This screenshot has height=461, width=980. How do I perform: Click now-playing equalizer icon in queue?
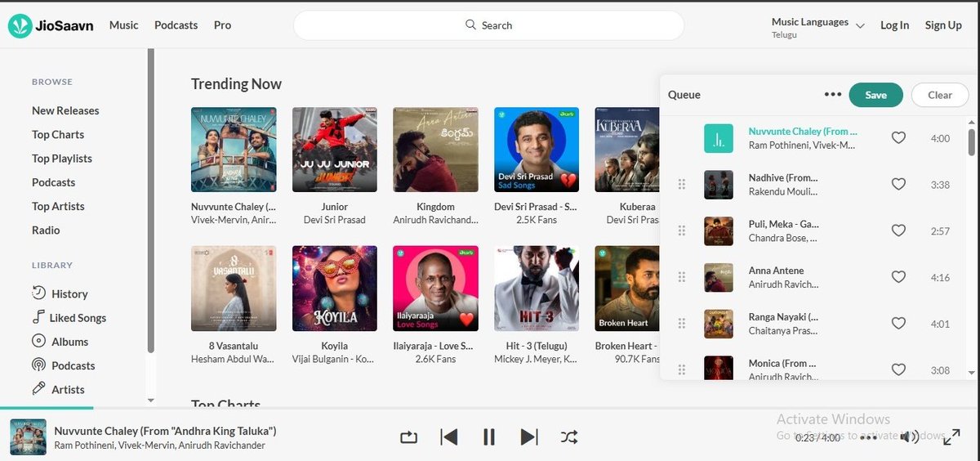(719, 138)
